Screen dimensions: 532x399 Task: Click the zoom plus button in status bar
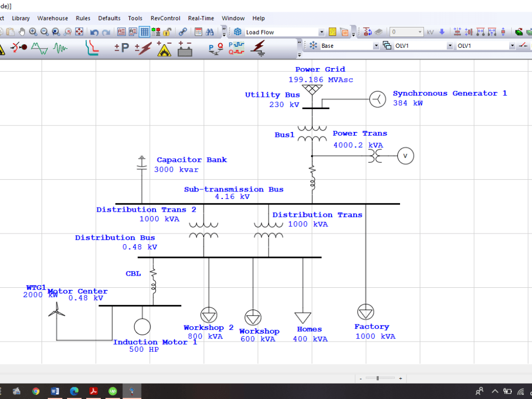coord(401,378)
